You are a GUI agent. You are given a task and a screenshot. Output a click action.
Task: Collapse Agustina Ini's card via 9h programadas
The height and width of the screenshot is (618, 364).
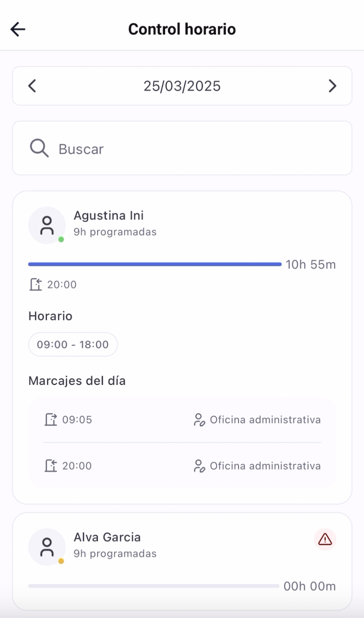(115, 232)
